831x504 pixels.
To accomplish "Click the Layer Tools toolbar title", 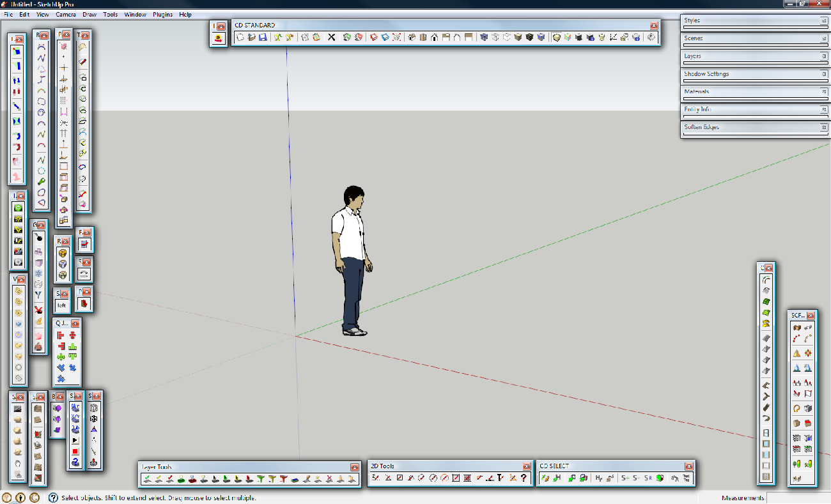I will 157,467.
